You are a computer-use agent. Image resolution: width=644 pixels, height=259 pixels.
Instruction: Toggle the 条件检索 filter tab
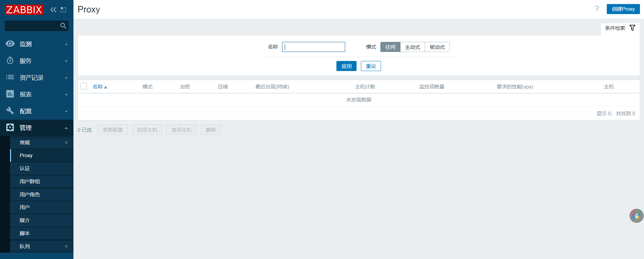(x=620, y=28)
